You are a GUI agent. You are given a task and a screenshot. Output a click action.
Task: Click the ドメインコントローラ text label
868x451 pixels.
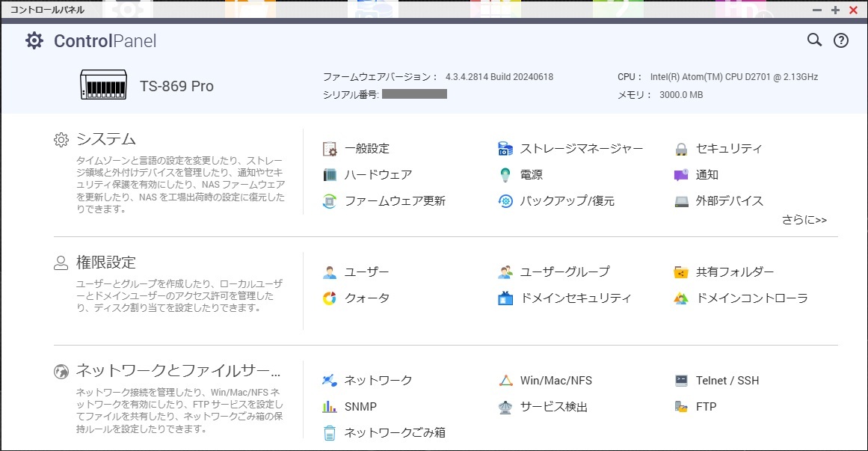(x=752, y=298)
